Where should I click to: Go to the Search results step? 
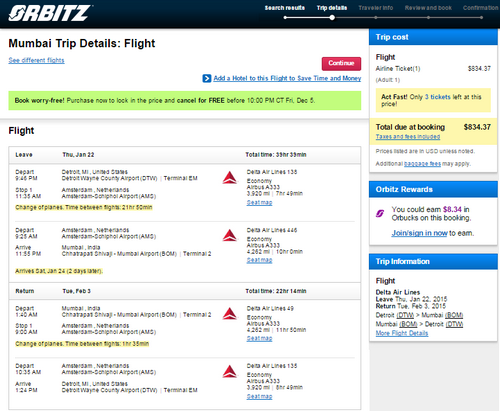point(285,8)
